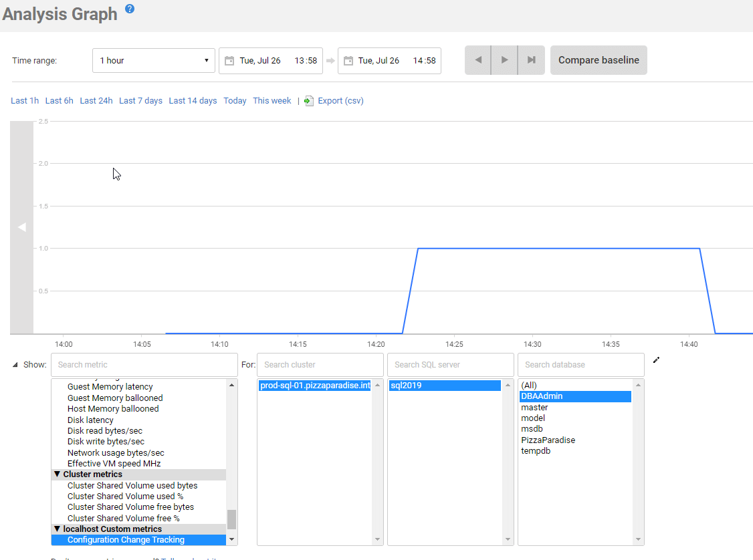Click the start date Tue, Jul 26 field
Viewport: 753px width, 560px height.
tap(259, 60)
